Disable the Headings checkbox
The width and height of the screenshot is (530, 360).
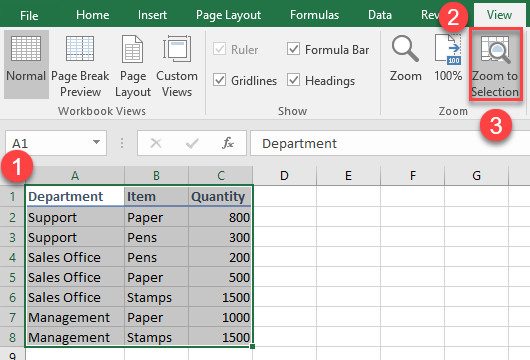(293, 80)
